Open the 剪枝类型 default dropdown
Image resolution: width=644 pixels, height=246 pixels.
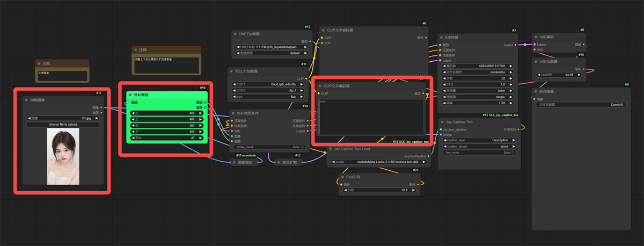[272, 53]
